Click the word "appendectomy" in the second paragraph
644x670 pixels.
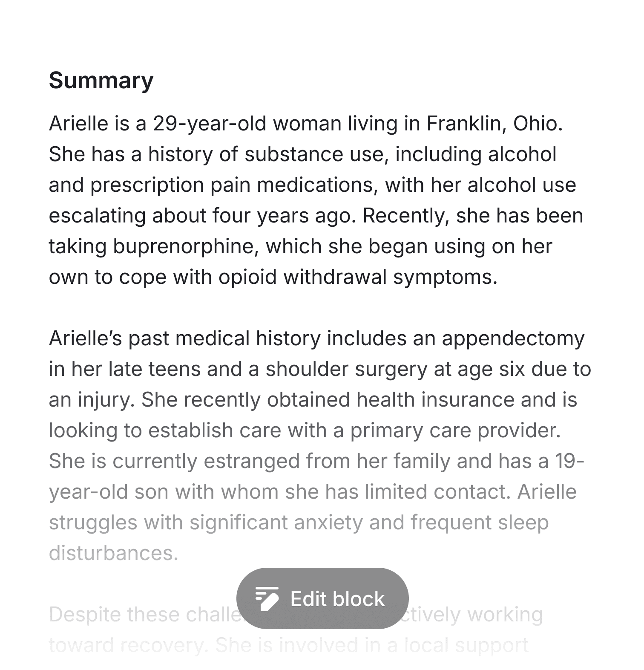513,338
